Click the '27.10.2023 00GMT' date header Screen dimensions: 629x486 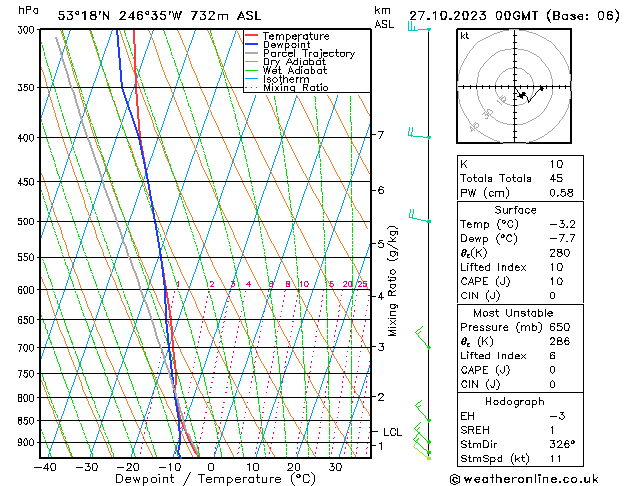(x=473, y=16)
